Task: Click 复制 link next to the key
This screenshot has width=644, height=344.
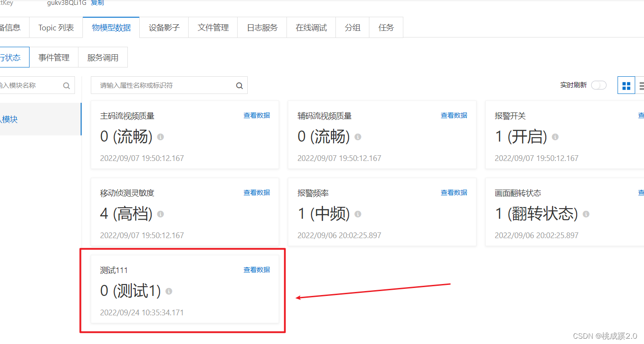Action: click(x=97, y=3)
